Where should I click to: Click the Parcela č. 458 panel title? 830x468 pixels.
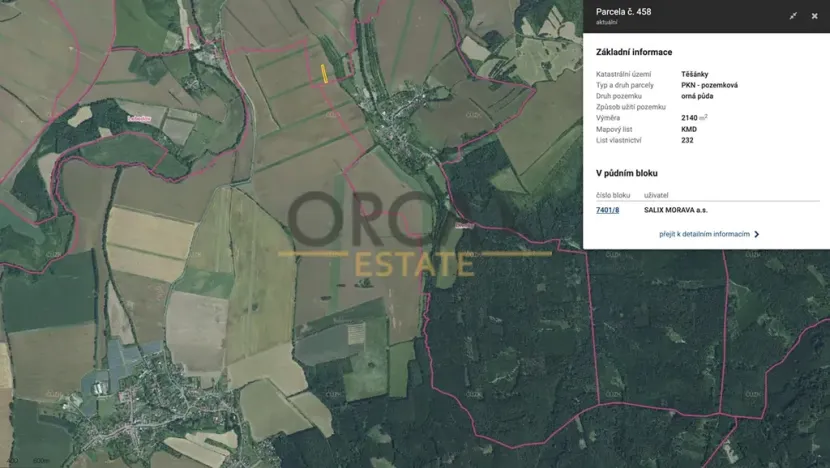tap(623, 12)
